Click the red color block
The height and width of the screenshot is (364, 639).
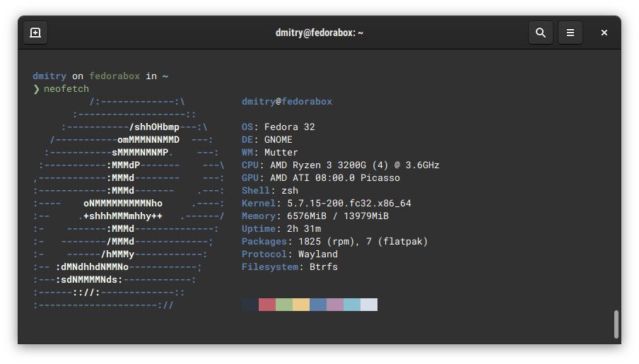tap(267, 305)
